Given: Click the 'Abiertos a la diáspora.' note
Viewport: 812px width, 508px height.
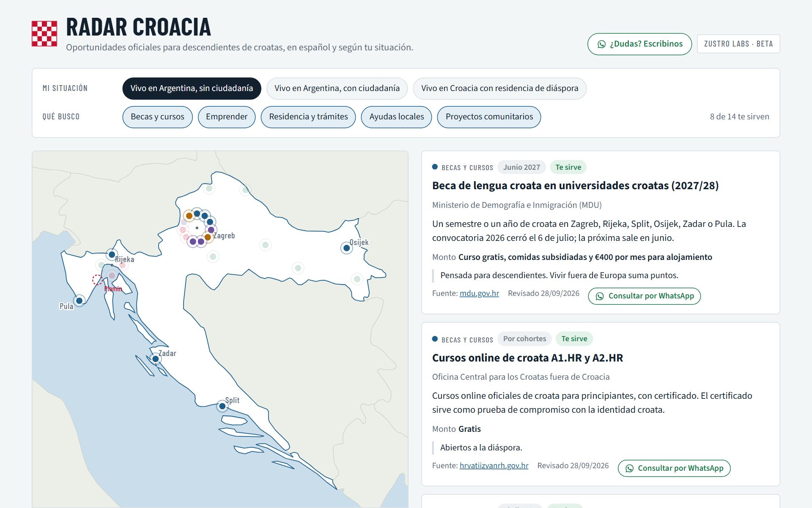Looking at the screenshot, I should point(481,447).
